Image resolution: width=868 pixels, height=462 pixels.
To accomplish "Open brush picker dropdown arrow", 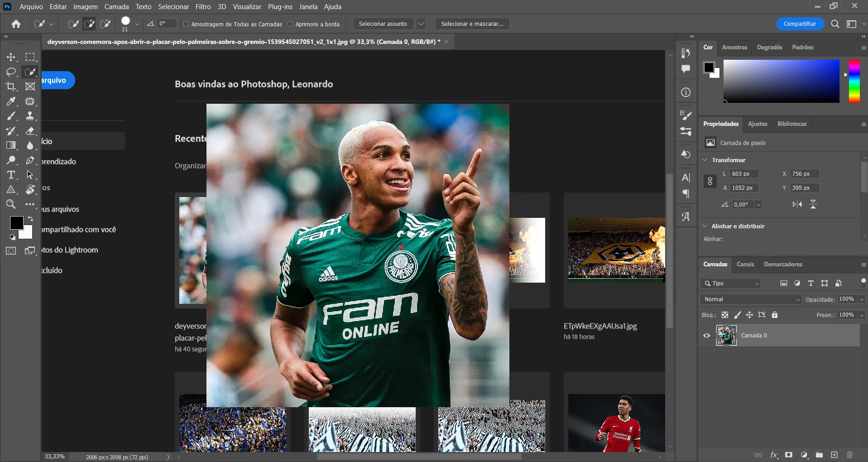I will (137, 24).
